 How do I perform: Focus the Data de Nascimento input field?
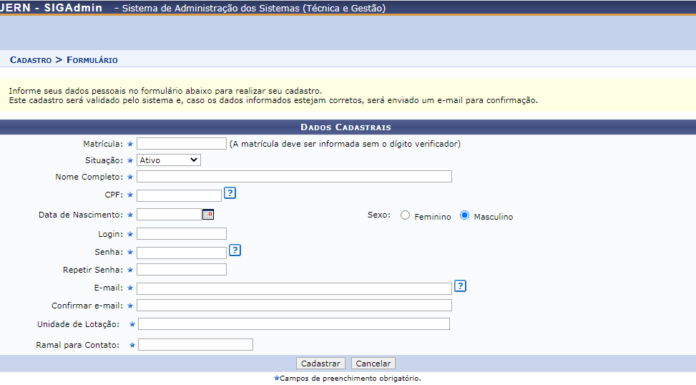169,214
